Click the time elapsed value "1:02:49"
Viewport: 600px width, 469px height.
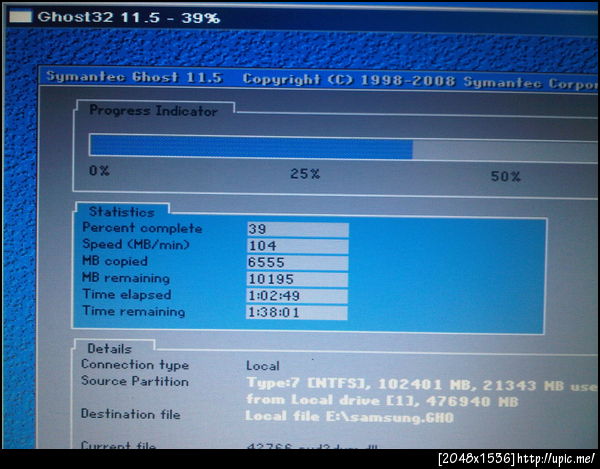297,296
